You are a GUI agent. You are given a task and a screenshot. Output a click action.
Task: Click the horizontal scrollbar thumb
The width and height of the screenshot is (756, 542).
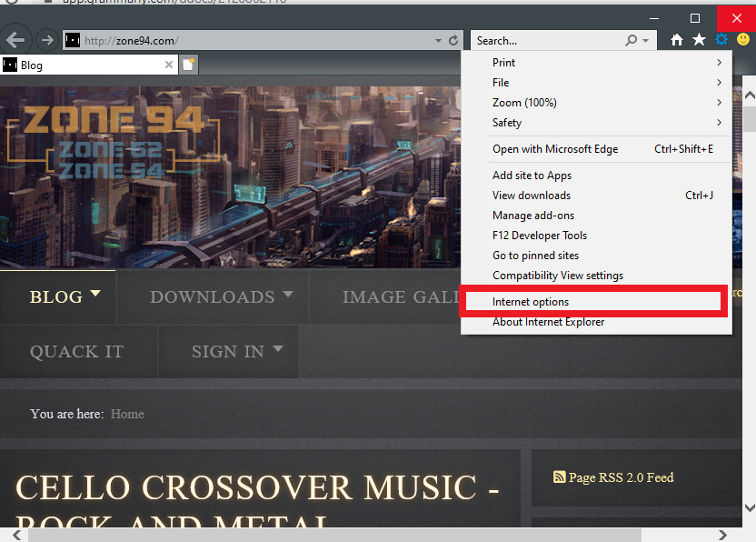click(334, 535)
